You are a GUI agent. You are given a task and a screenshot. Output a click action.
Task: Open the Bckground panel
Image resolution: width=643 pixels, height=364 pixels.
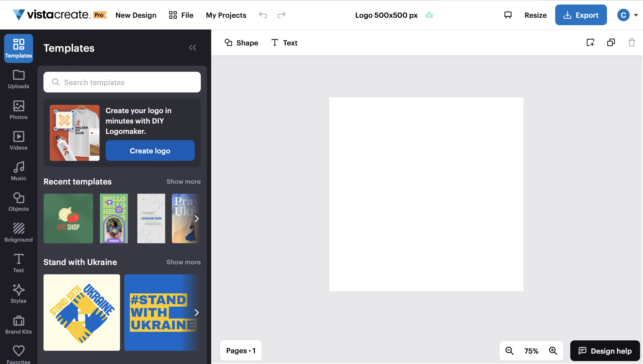18,233
